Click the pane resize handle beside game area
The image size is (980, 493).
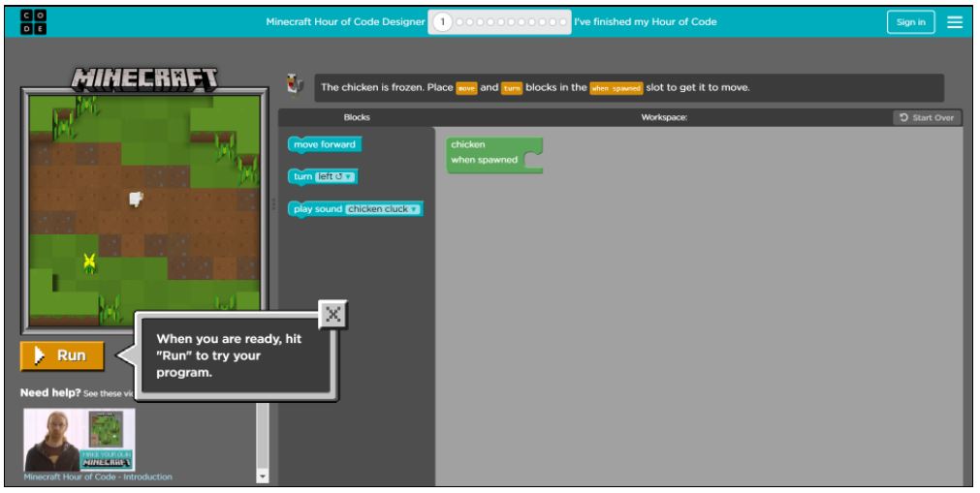pyautogui.click(x=273, y=204)
